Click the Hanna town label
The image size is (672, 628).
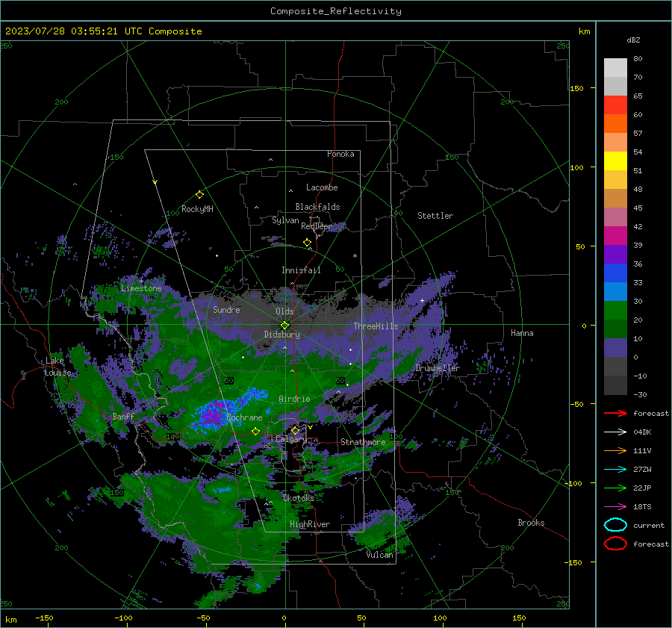click(x=522, y=333)
